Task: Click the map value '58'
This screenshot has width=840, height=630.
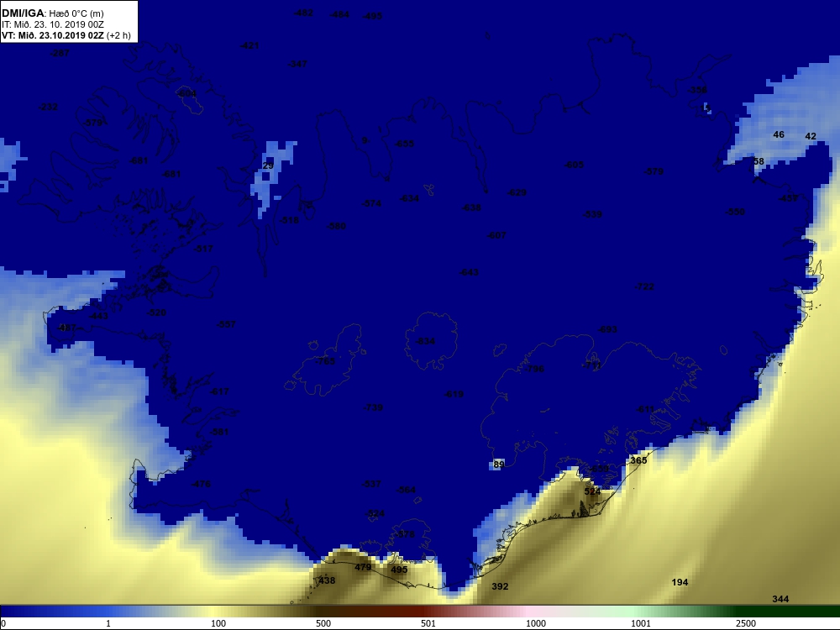Action: pos(759,161)
